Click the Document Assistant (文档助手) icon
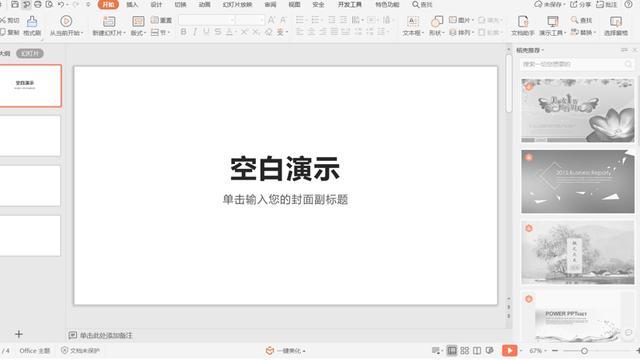 [523, 21]
